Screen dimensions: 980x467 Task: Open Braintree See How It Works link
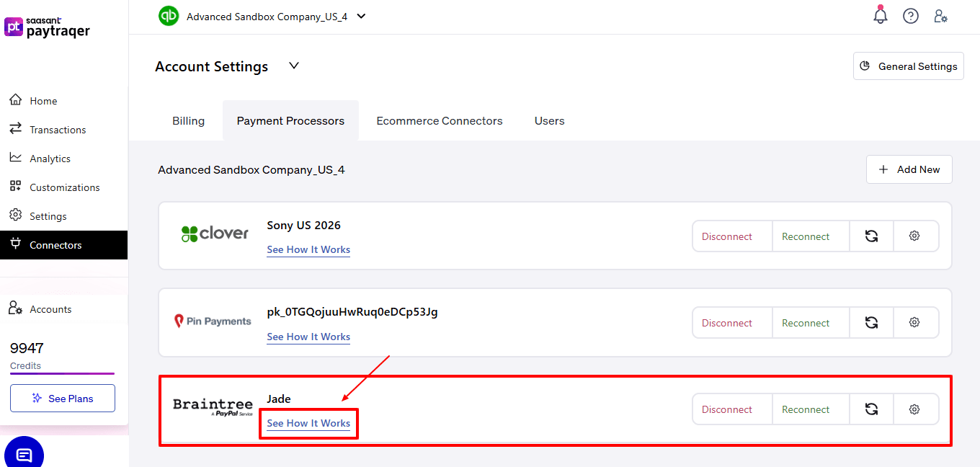(308, 423)
